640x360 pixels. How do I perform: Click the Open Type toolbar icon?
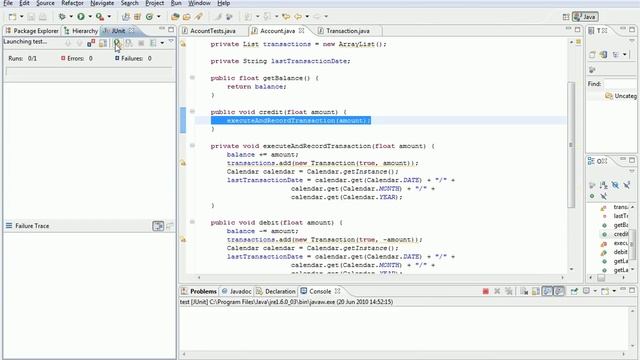click(175, 17)
